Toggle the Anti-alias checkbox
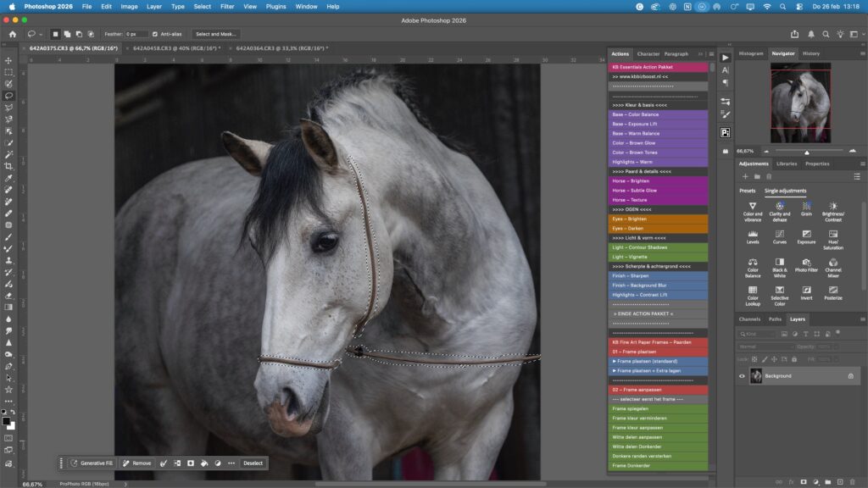This screenshot has height=488, width=868. pyautogui.click(x=155, y=34)
